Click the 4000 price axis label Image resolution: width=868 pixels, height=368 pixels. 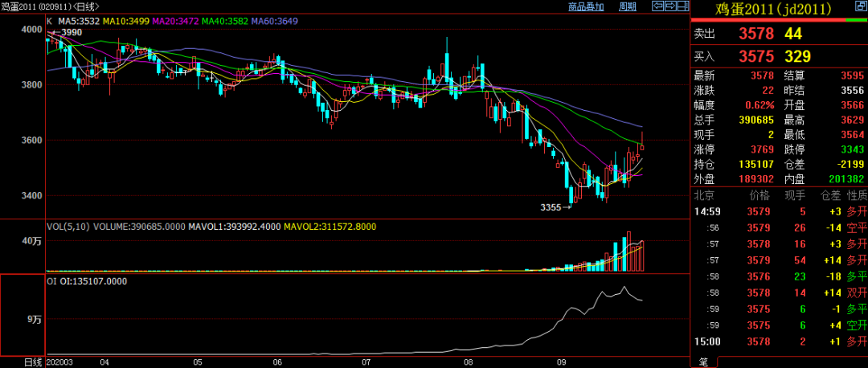click(31, 29)
